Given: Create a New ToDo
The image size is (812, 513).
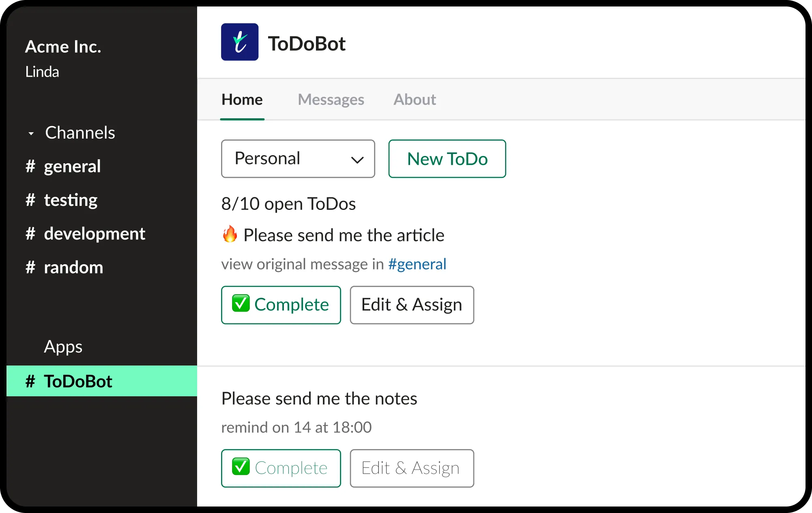Looking at the screenshot, I should pyautogui.click(x=447, y=159).
